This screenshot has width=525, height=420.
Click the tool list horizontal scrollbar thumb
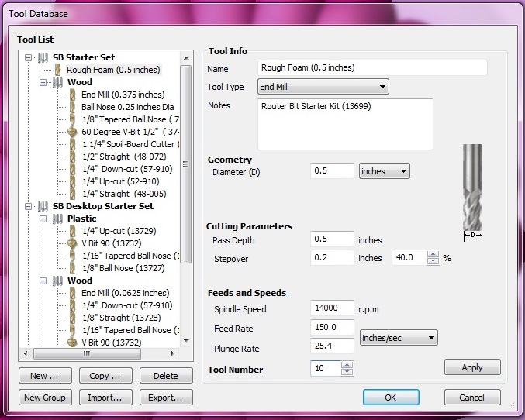tap(88, 353)
